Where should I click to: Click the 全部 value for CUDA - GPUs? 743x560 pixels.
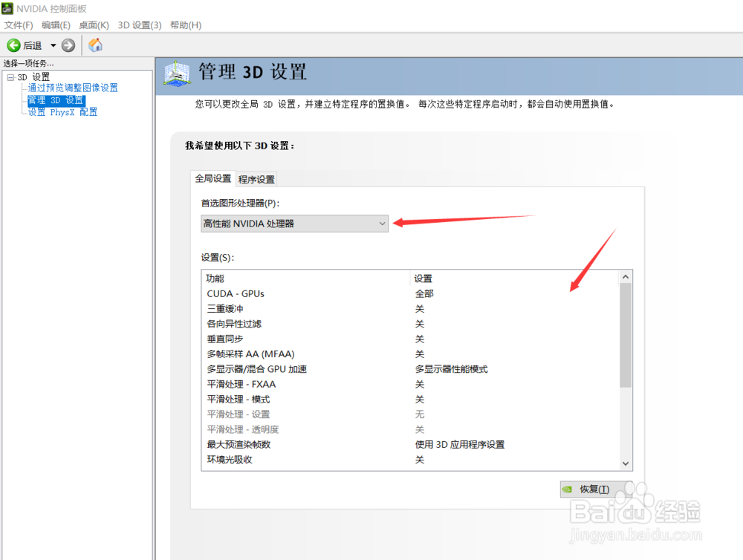point(424,293)
